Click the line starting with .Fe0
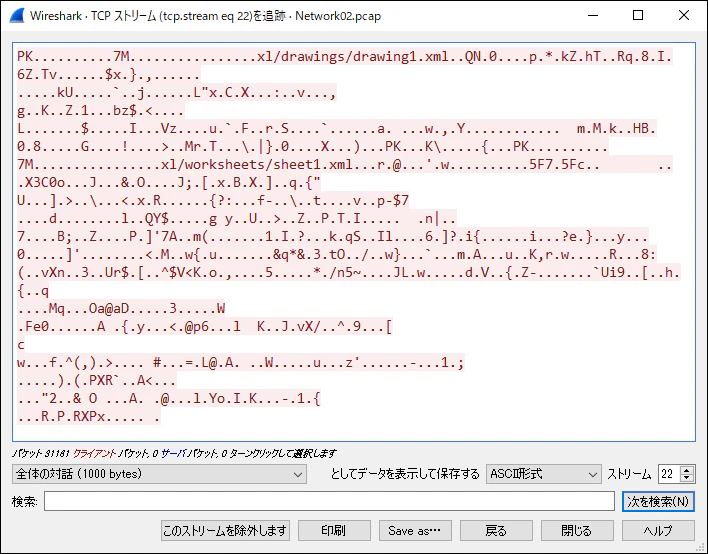The width and height of the screenshot is (708, 554). click(x=205, y=326)
